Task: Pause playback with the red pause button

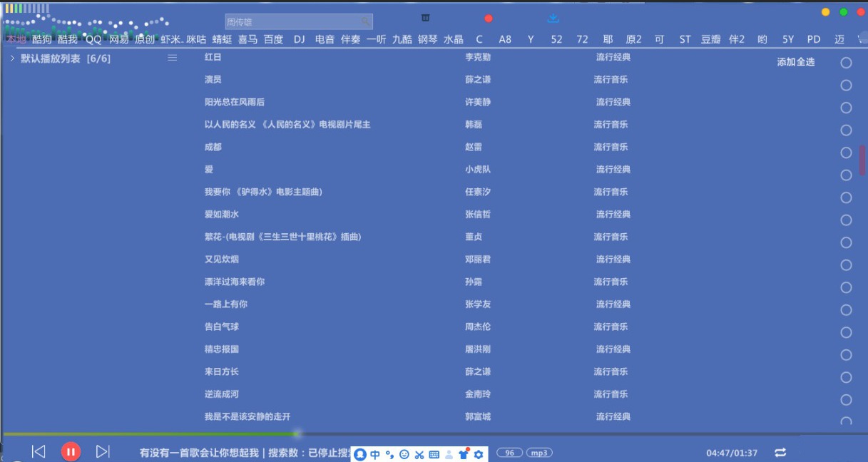Action: point(70,451)
